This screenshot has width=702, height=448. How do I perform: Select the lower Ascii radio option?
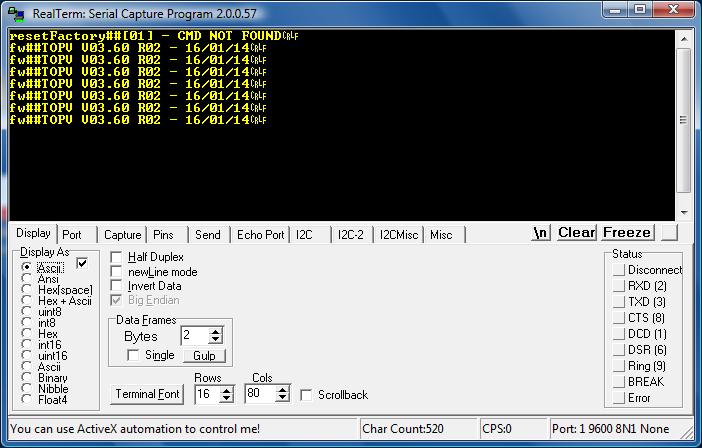[26, 367]
